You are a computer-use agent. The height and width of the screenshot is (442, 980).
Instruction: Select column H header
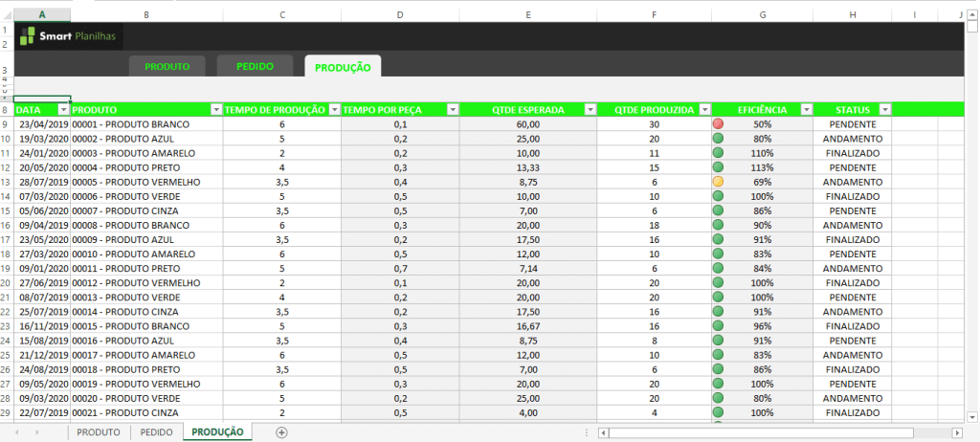[853, 15]
